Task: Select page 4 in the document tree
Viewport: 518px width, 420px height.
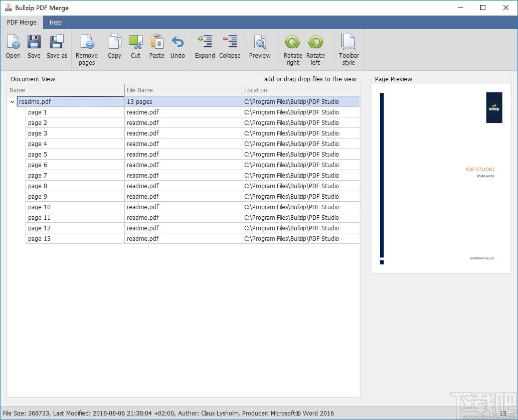Action: pos(37,144)
